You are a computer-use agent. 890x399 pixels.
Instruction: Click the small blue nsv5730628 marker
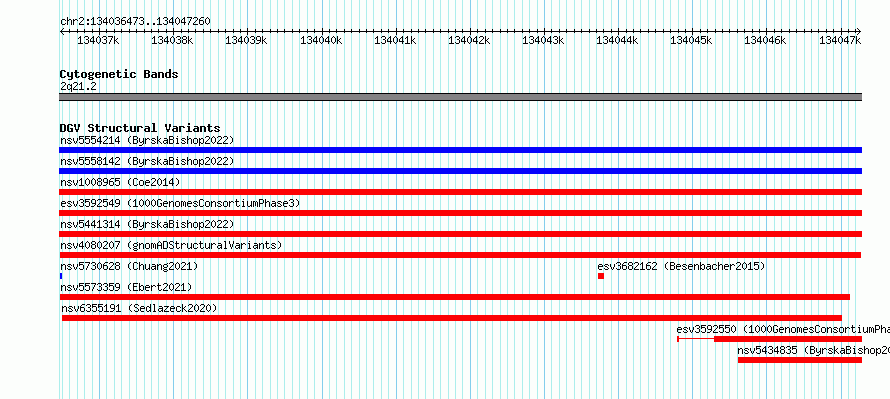(x=61, y=276)
